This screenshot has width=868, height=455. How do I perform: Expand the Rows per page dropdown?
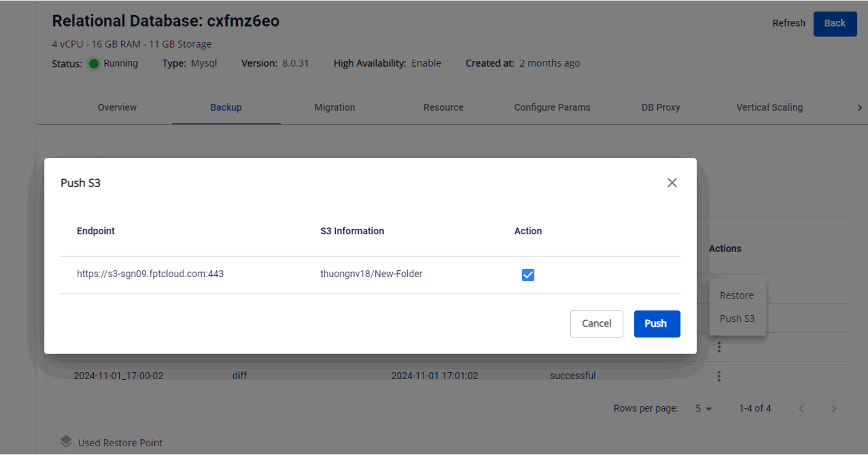(704, 409)
